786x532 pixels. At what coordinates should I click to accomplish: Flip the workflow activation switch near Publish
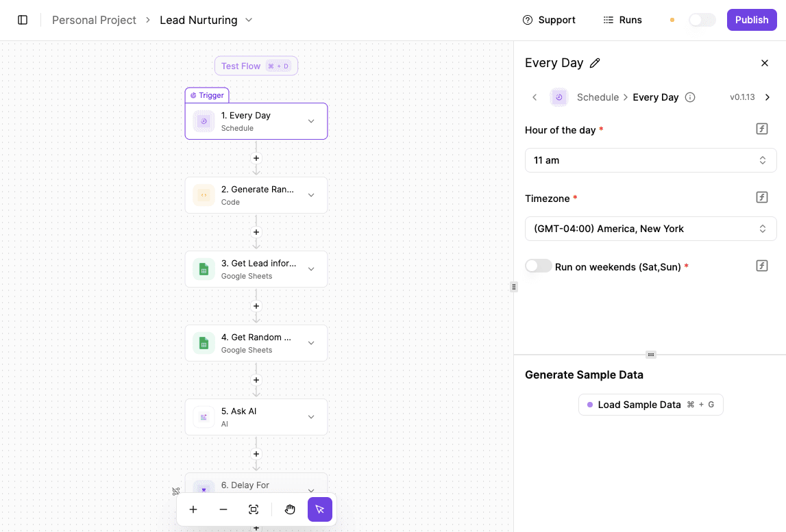point(702,20)
